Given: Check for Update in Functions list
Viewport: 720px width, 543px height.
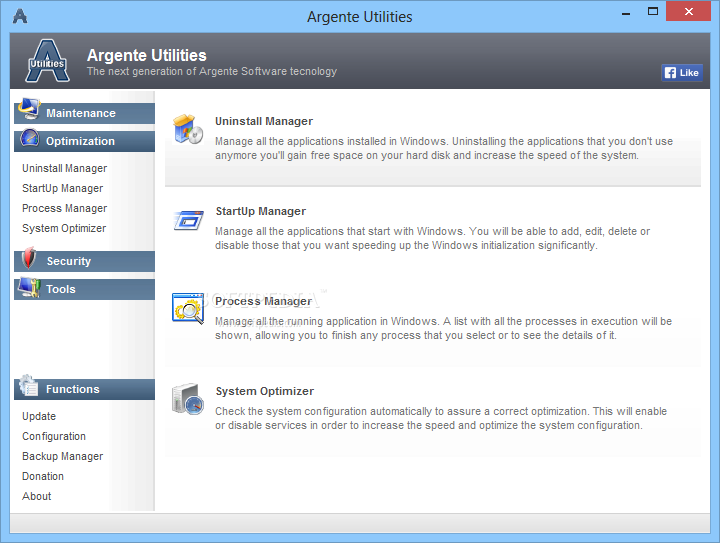Looking at the screenshot, I should tap(39, 416).
